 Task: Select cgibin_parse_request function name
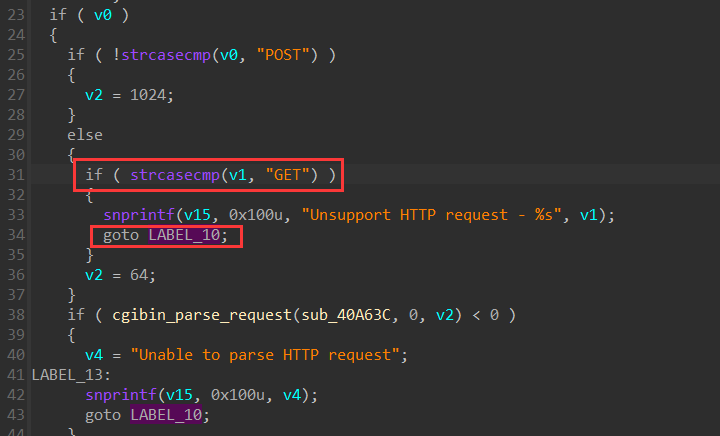(x=202, y=315)
